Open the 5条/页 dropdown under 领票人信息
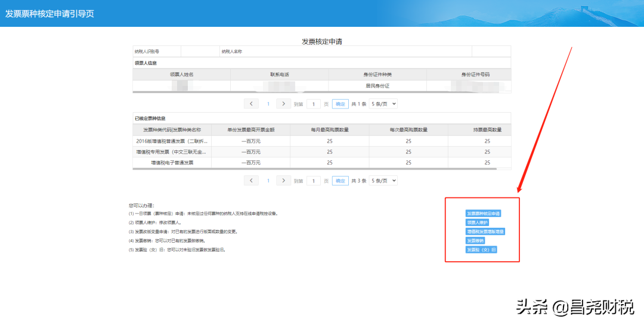Screen dimensions: 644x325 (383, 104)
